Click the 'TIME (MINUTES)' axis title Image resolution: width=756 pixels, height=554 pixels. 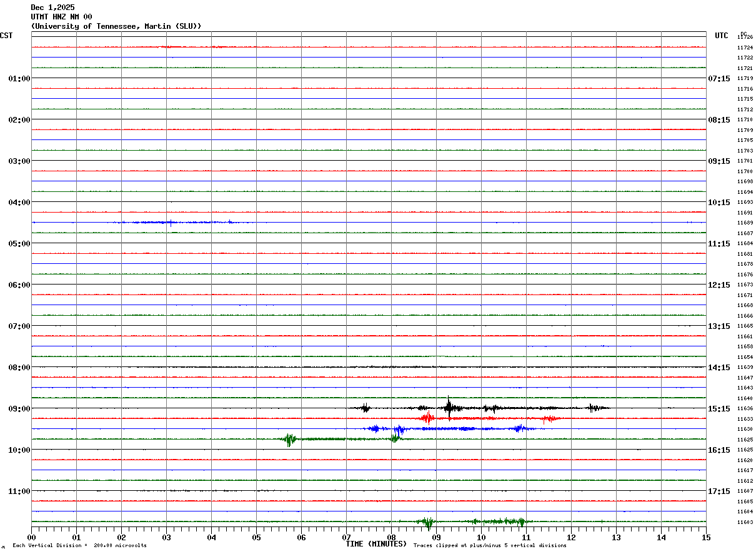click(376, 544)
